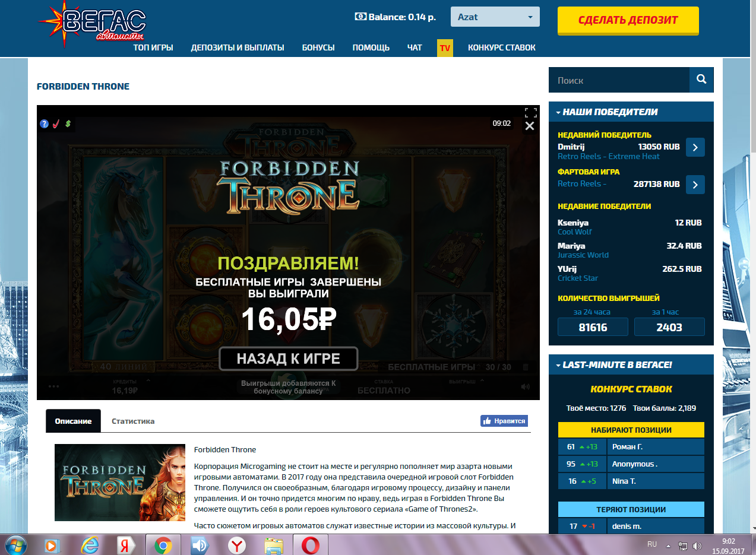Click the Сделать депозит button
The height and width of the screenshot is (555, 756).
point(628,20)
